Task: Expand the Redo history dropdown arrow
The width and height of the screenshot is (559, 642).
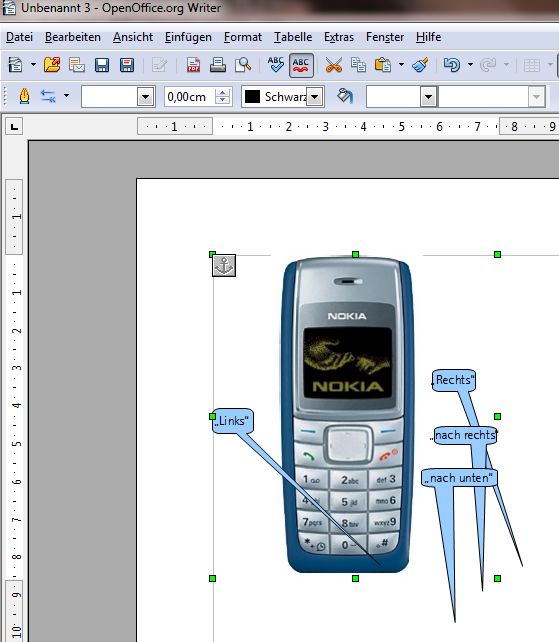Action: pos(507,65)
